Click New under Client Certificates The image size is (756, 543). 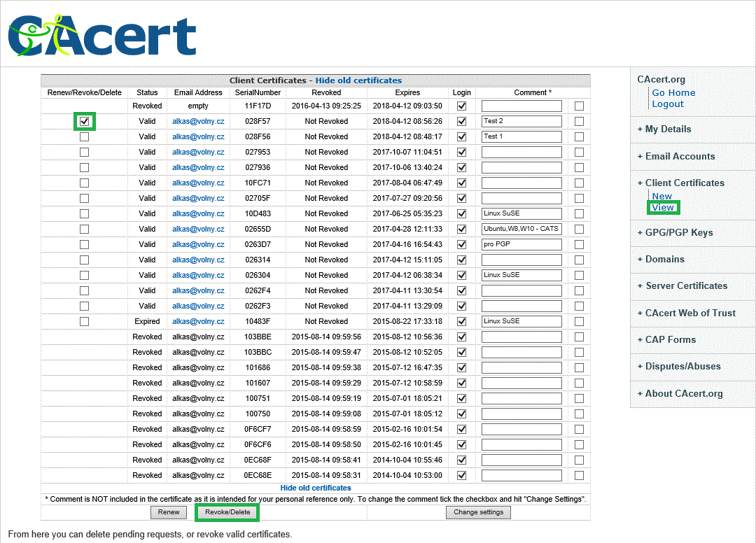tap(661, 196)
